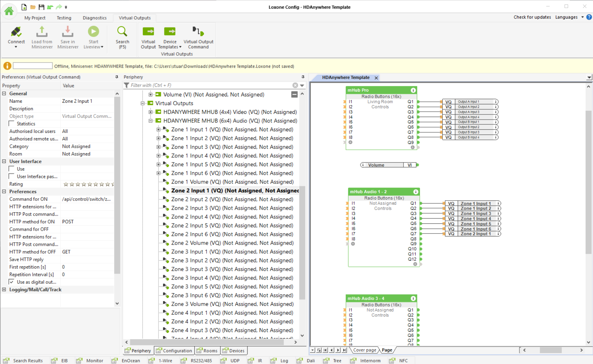Viewport: 593px width, 364px height.
Task: Open the blue help question icon
Action: coord(589,17)
